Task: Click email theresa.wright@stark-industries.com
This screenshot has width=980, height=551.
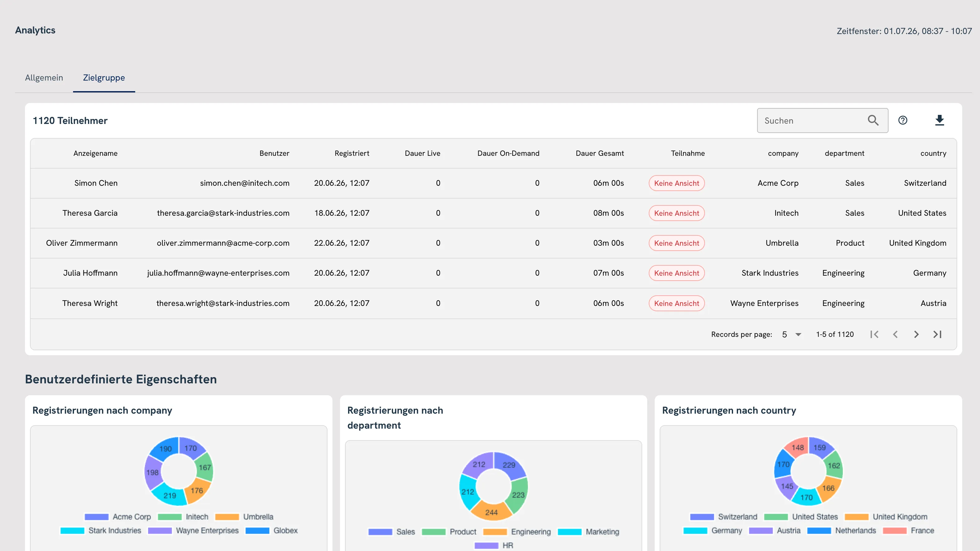Action: click(x=223, y=303)
